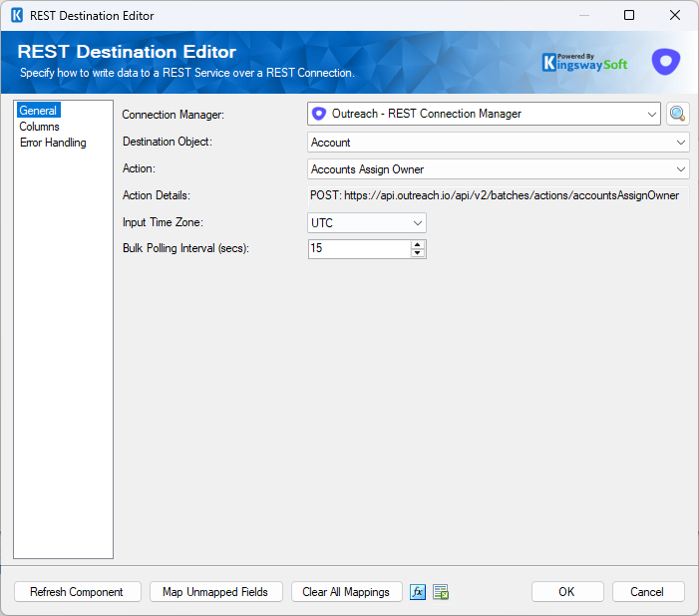Screen dimensions: 699x616
Task: Click the Bulk Polling Interval (secs) label
Action: click(x=185, y=248)
